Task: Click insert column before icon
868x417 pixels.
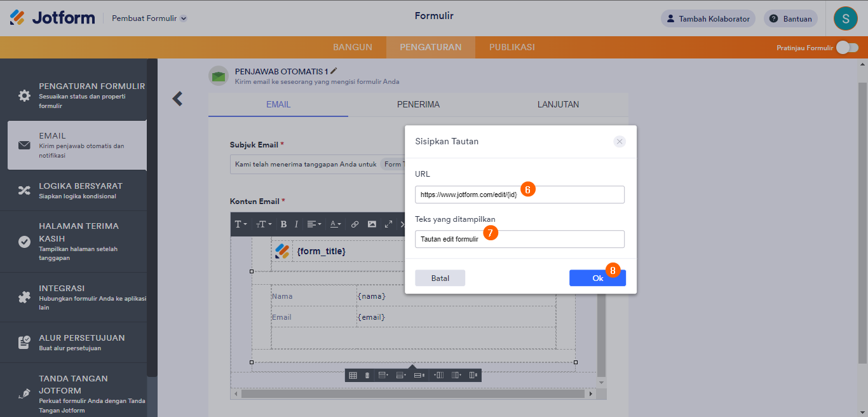Action: (438, 376)
